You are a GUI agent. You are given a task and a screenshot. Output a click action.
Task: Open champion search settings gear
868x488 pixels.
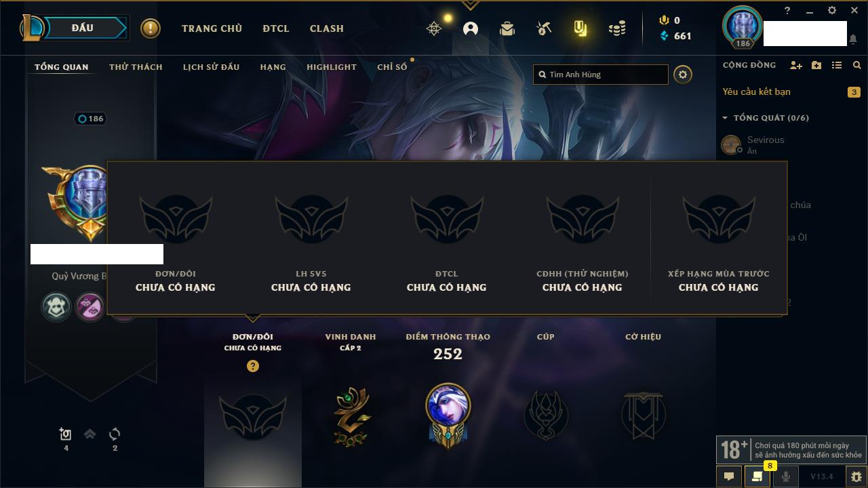click(x=683, y=75)
